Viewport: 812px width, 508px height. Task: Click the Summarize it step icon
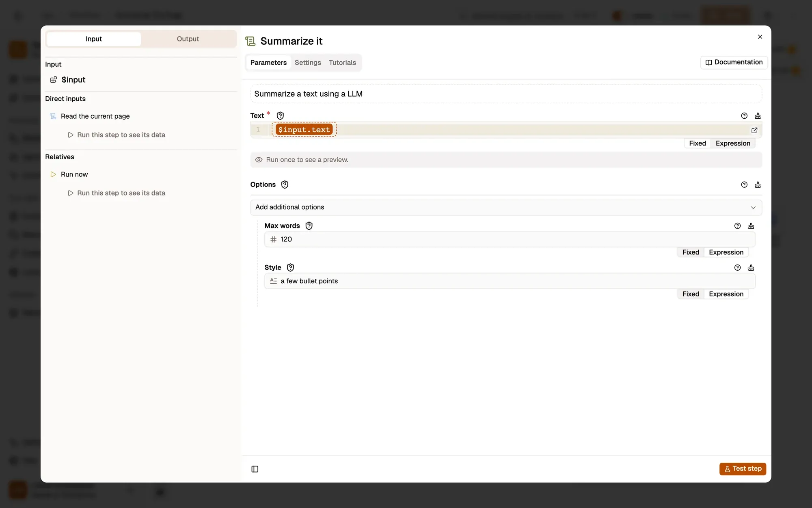(251, 41)
